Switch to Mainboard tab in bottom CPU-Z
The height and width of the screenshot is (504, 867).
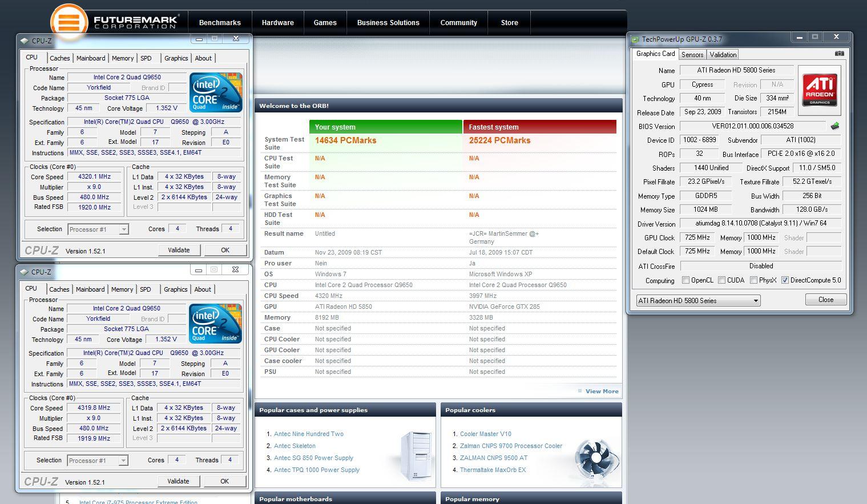click(x=90, y=289)
